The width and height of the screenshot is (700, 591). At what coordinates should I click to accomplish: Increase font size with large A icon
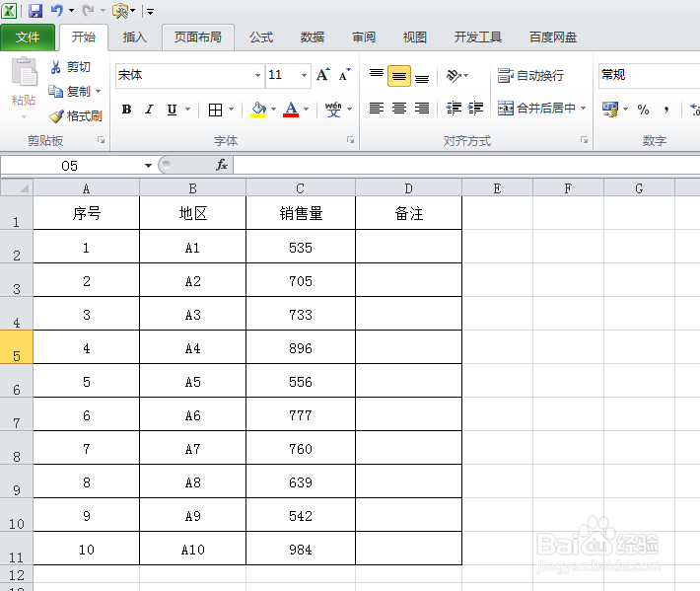click(x=322, y=75)
